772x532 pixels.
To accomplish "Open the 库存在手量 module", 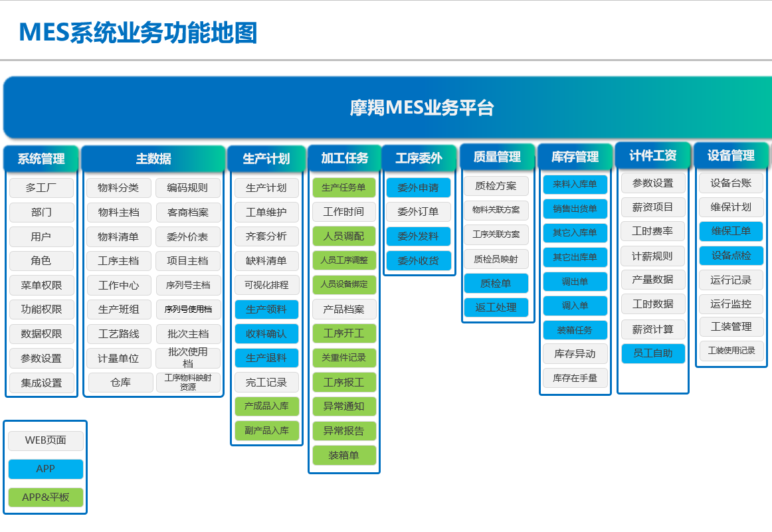I will pyautogui.click(x=575, y=378).
